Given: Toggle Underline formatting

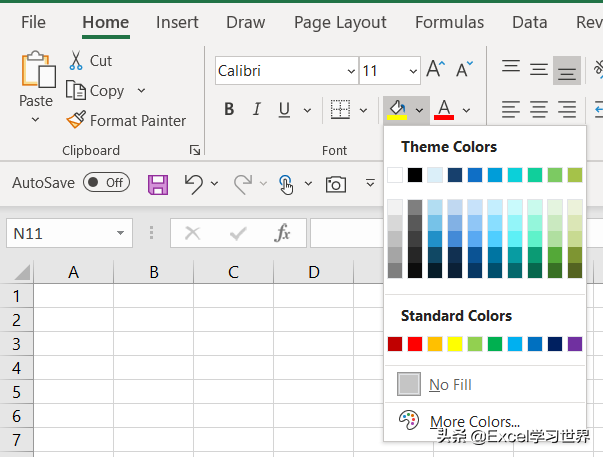Looking at the screenshot, I should coord(284,109).
